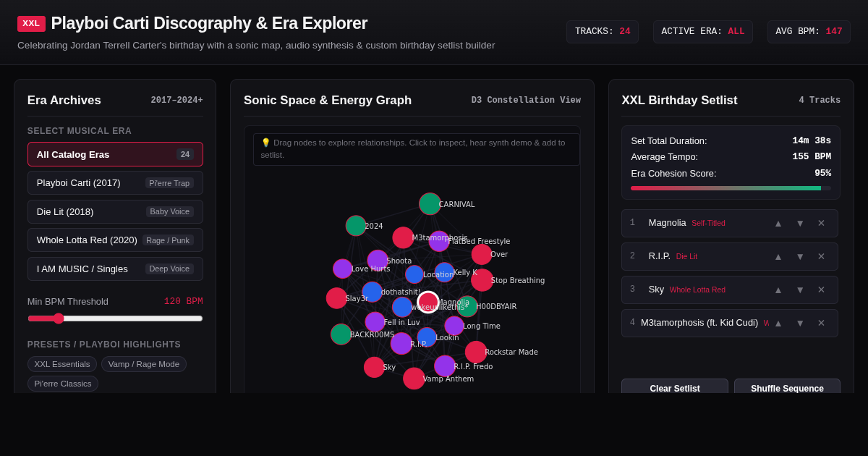Adjust the Min BPM Threshold slider

115,318
